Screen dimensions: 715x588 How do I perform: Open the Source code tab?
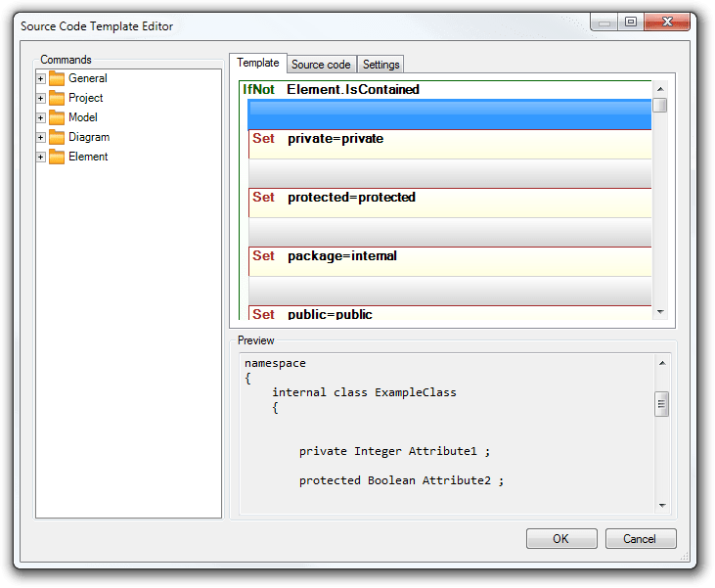(x=321, y=65)
